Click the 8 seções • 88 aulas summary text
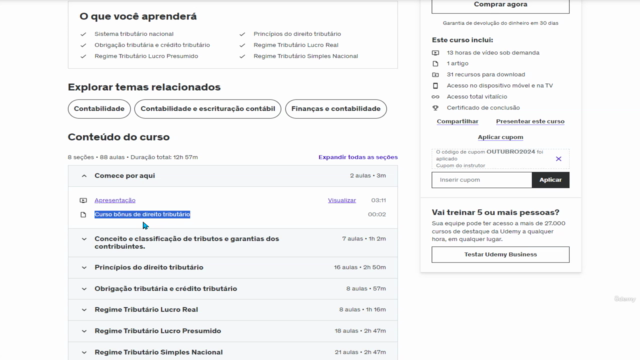The height and width of the screenshot is (360, 640). click(x=133, y=157)
